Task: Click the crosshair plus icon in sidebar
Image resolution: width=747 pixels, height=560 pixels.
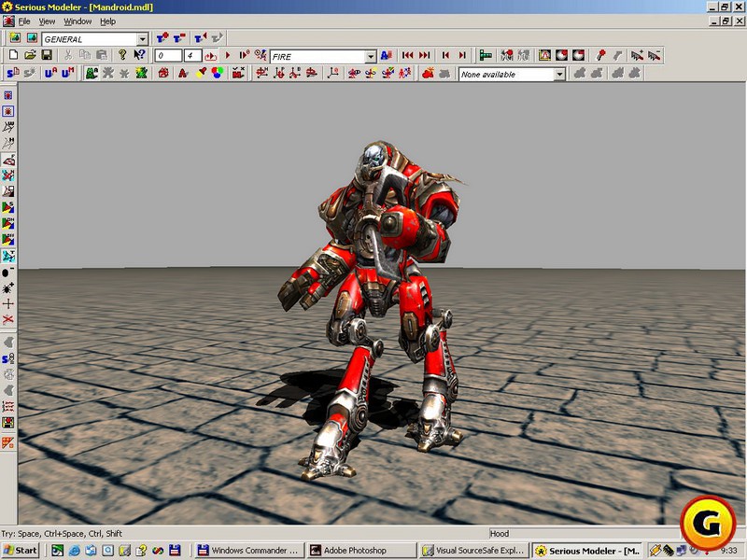Action: (8, 304)
